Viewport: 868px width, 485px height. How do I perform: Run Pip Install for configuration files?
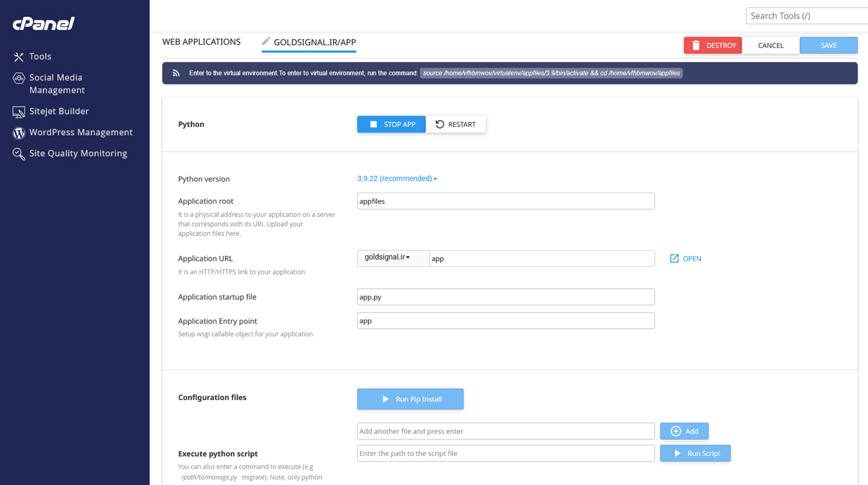[x=410, y=400]
